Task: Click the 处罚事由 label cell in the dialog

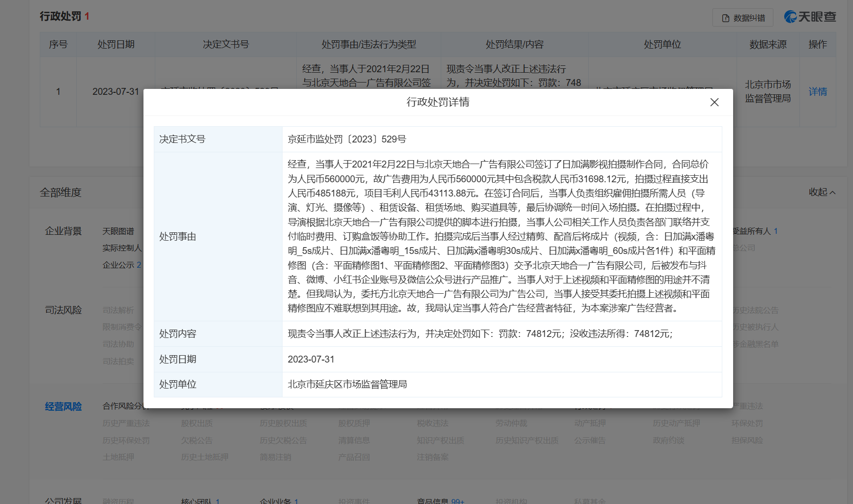Action: click(x=218, y=236)
